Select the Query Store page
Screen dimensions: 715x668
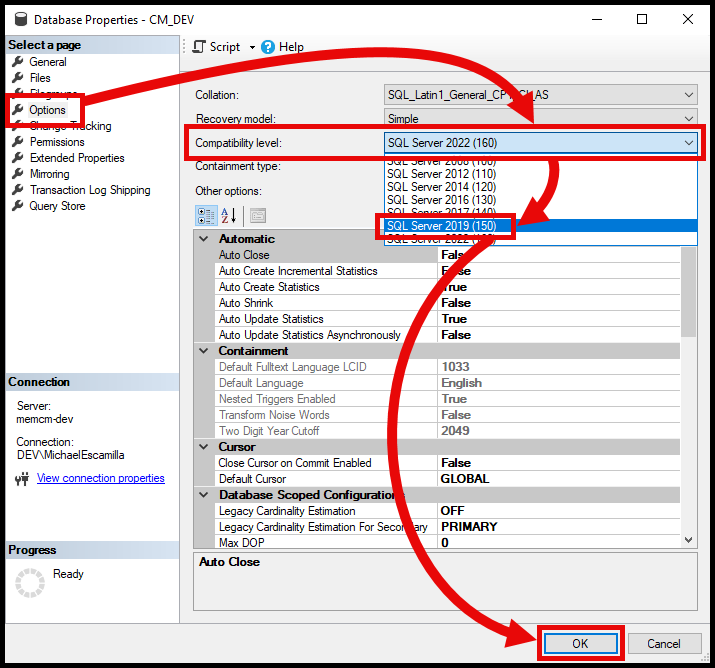57,206
